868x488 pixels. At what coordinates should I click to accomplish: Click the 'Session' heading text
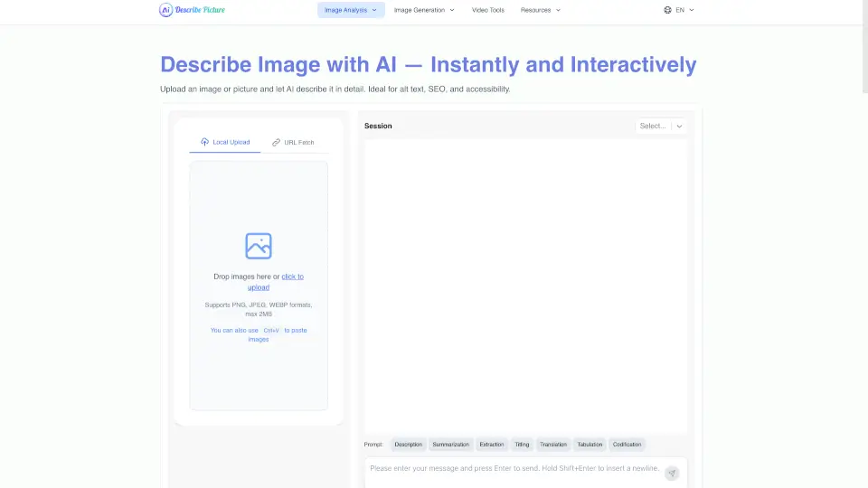click(x=378, y=127)
